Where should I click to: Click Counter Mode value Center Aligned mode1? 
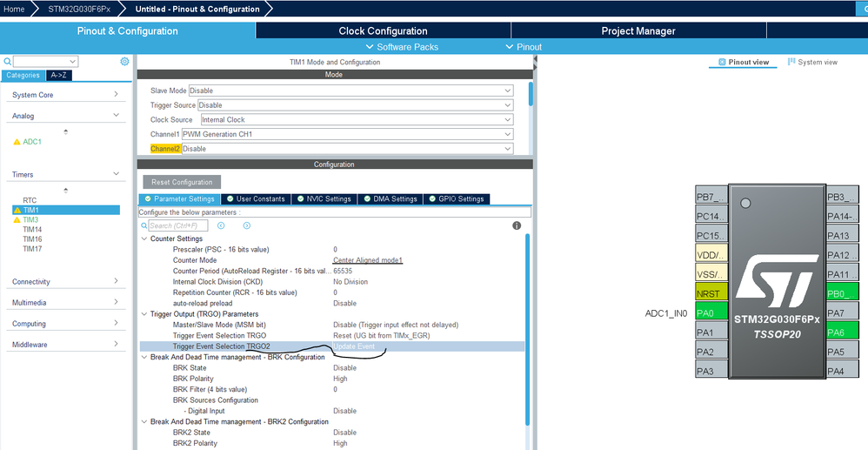click(x=368, y=260)
